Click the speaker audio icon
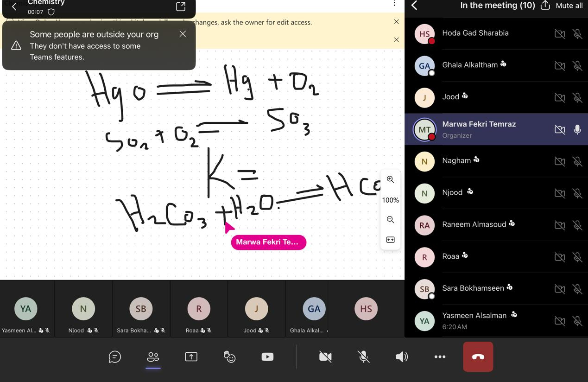 (x=401, y=357)
